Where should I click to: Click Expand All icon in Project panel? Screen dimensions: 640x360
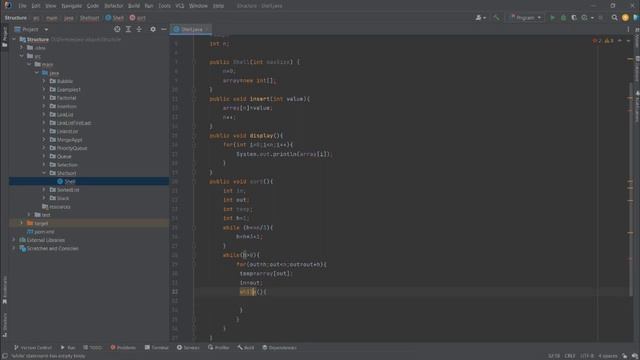click(129, 29)
